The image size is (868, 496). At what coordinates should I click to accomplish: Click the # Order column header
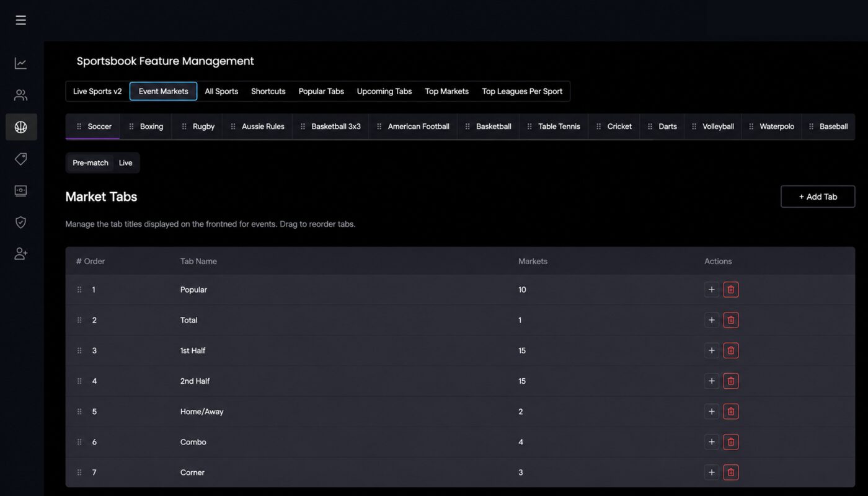click(91, 261)
